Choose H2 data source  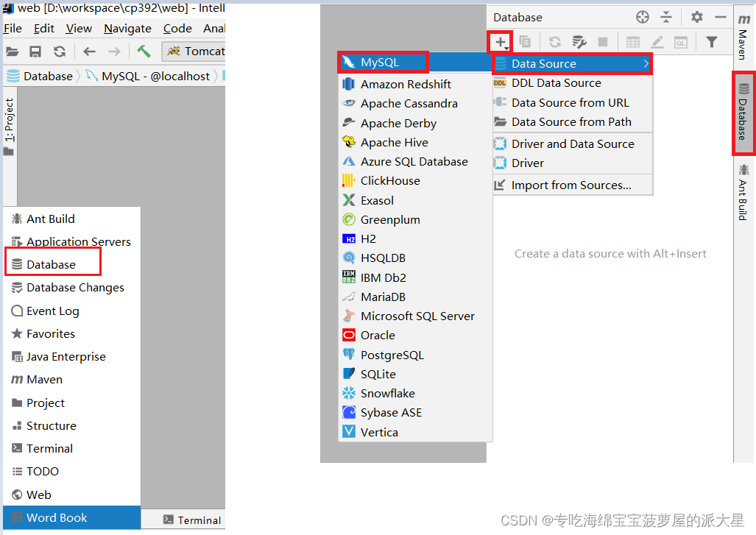[414, 238]
